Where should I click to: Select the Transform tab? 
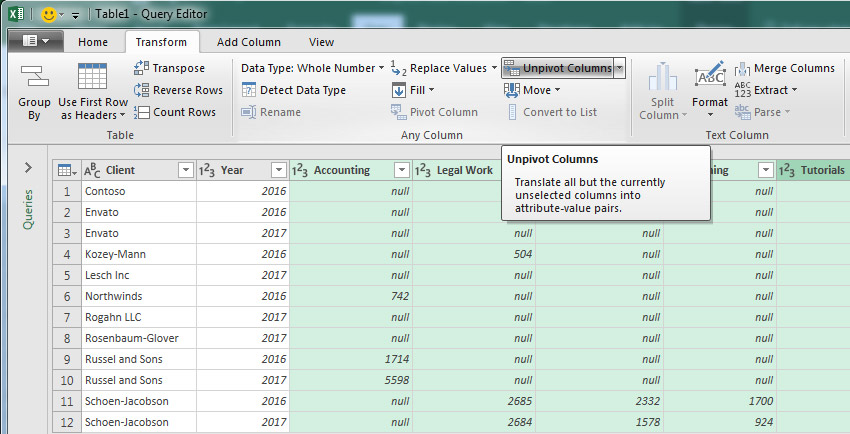161,42
